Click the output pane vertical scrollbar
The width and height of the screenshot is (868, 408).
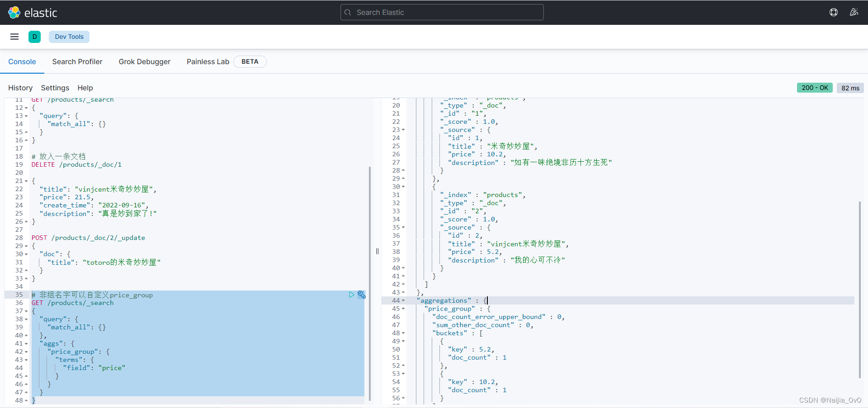[x=860, y=289]
